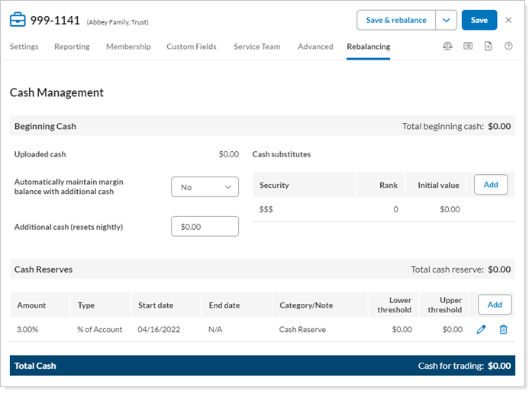Open the help question mark icon
532x394 pixels.
point(508,47)
